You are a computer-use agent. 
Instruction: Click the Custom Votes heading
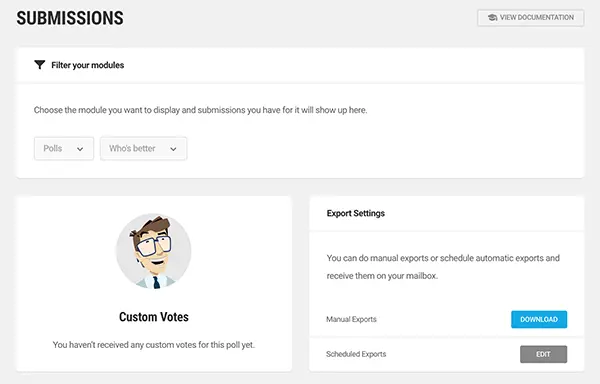(154, 317)
